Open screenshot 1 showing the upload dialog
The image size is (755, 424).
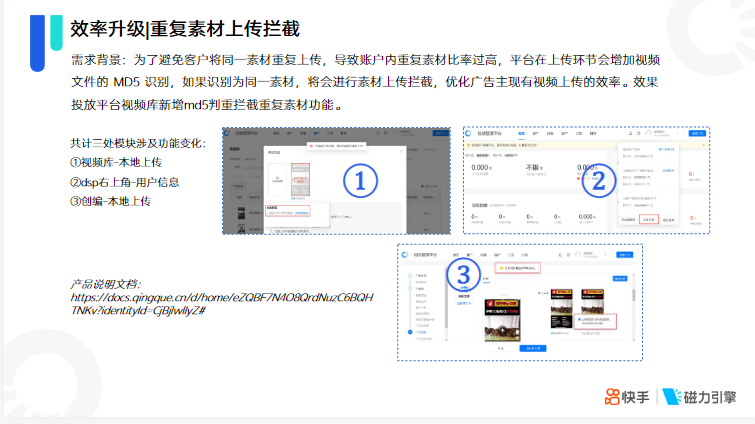tap(337, 181)
